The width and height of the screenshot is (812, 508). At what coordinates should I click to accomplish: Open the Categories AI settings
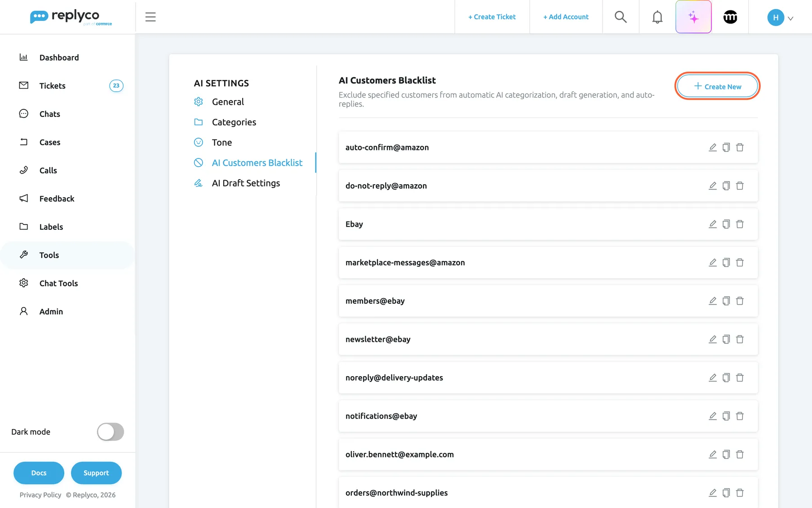pyautogui.click(x=234, y=122)
